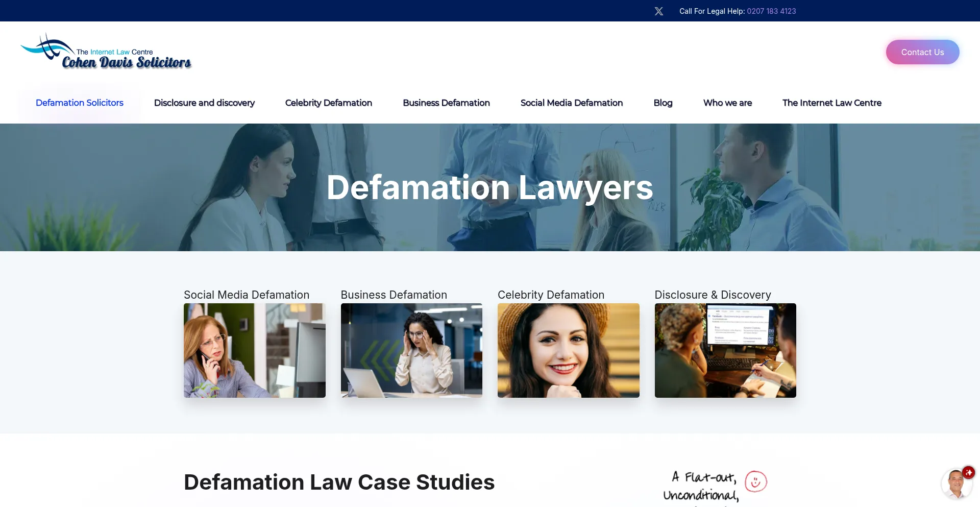Open the chat avatar widget
This screenshot has height=507, width=980.
[955, 484]
